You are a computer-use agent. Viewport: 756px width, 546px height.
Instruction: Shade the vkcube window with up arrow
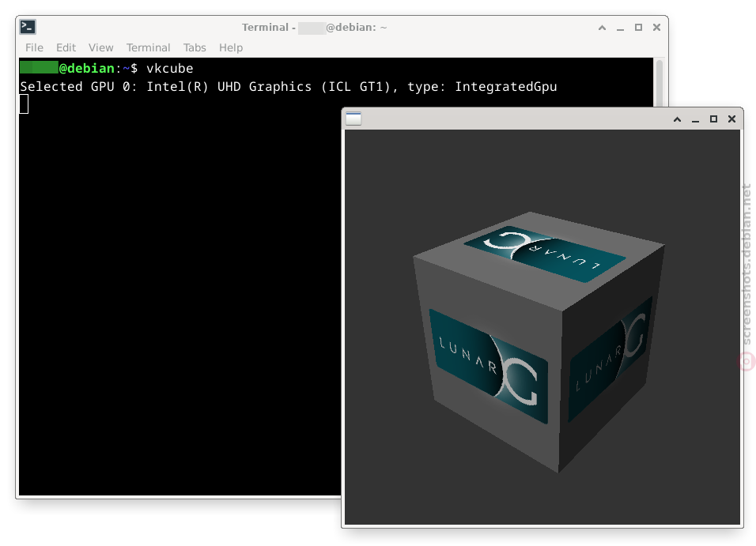point(678,119)
